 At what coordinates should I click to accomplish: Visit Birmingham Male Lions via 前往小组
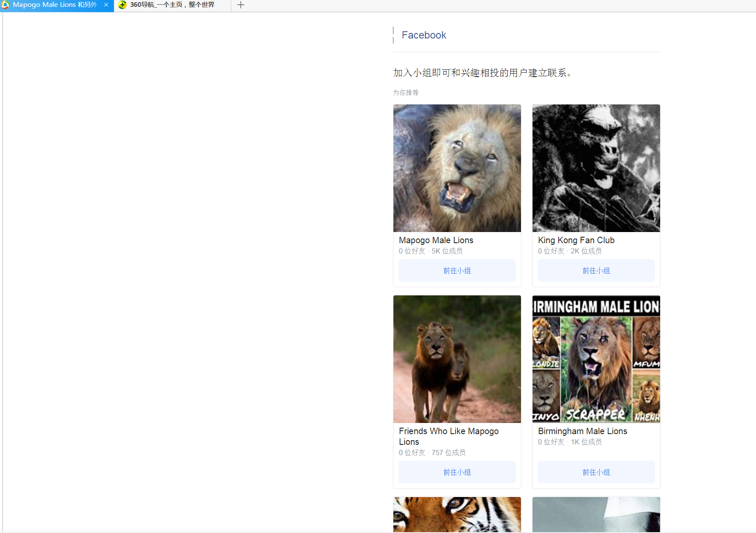[x=596, y=472]
